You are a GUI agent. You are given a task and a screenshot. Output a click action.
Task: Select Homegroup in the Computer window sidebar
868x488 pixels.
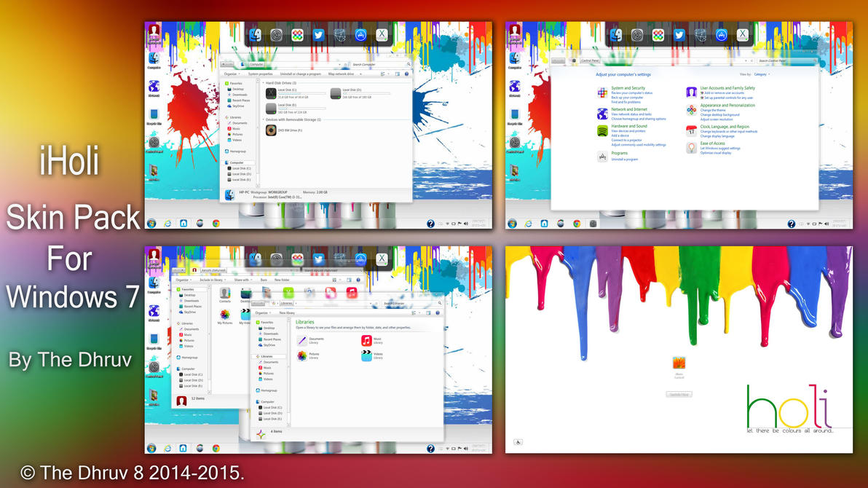238,151
